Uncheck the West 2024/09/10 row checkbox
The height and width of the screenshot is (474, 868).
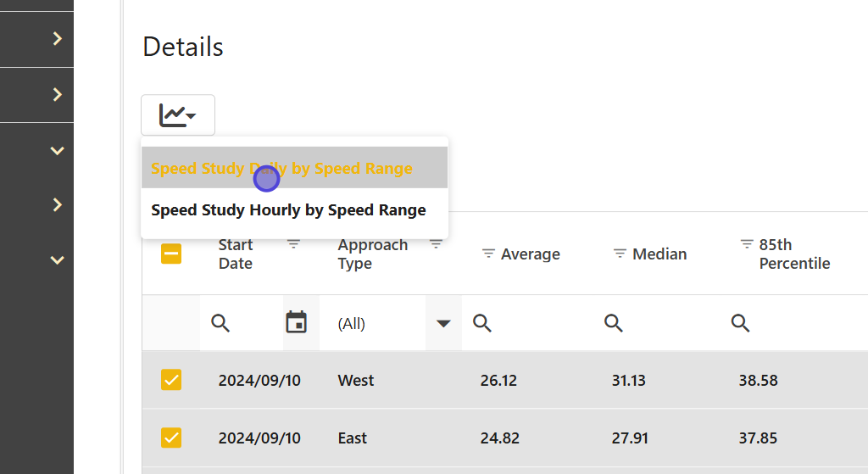pyautogui.click(x=171, y=380)
